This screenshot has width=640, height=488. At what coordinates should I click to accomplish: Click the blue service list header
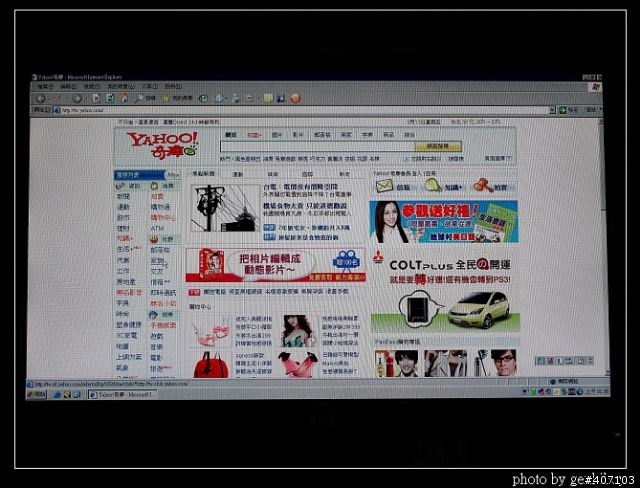point(140,175)
